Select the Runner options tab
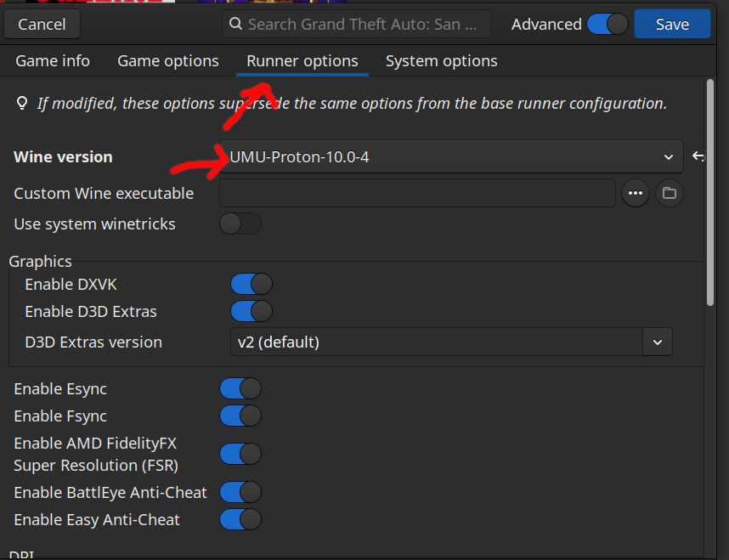This screenshot has width=729, height=560. (x=302, y=61)
